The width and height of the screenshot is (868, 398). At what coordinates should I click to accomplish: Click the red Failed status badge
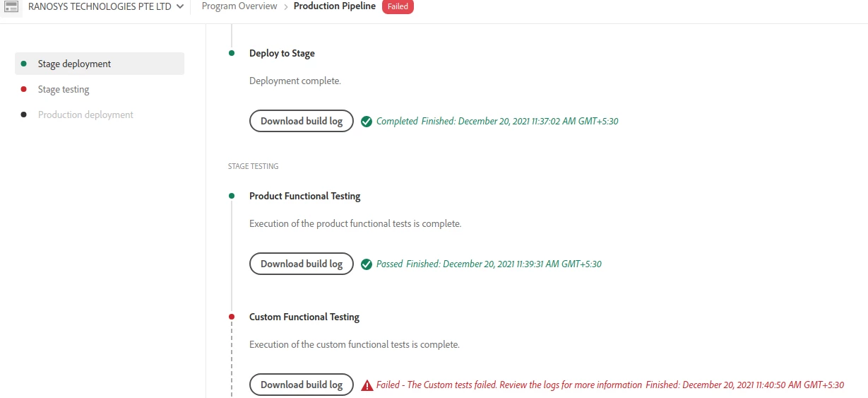pyautogui.click(x=398, y=6)
